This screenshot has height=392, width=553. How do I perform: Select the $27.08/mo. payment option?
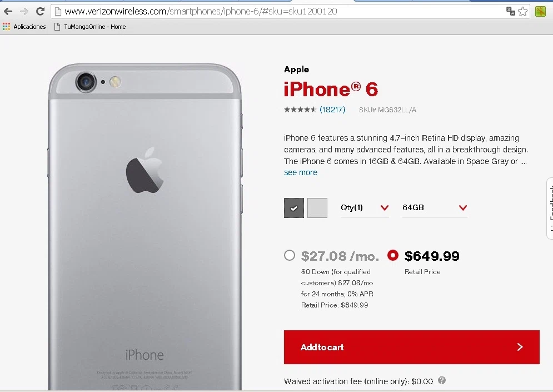coord(290,255)
